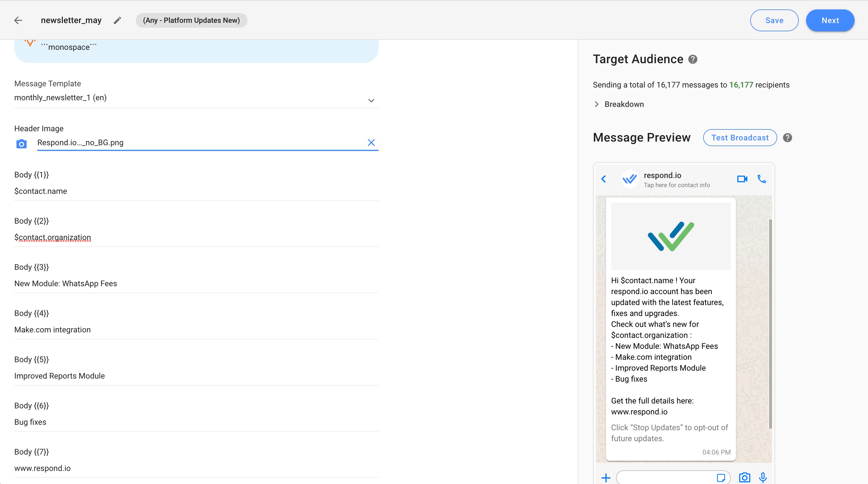Click the video call icon in message preview

click(x=742, y=179)
